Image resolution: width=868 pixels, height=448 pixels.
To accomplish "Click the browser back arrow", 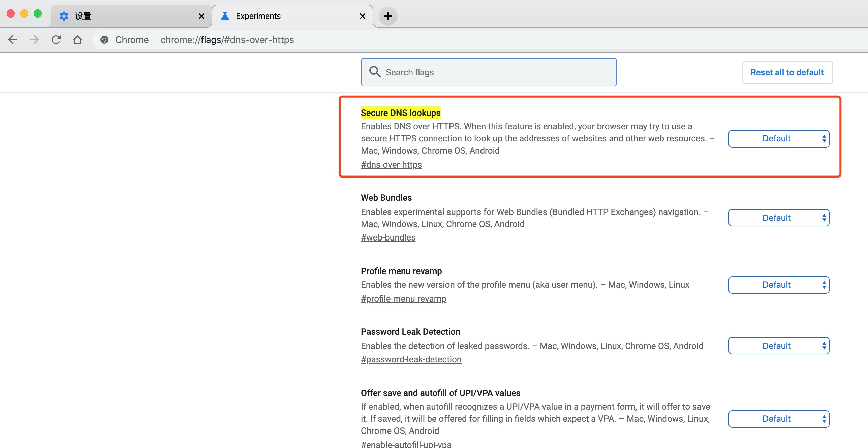I will pos(13,40).
